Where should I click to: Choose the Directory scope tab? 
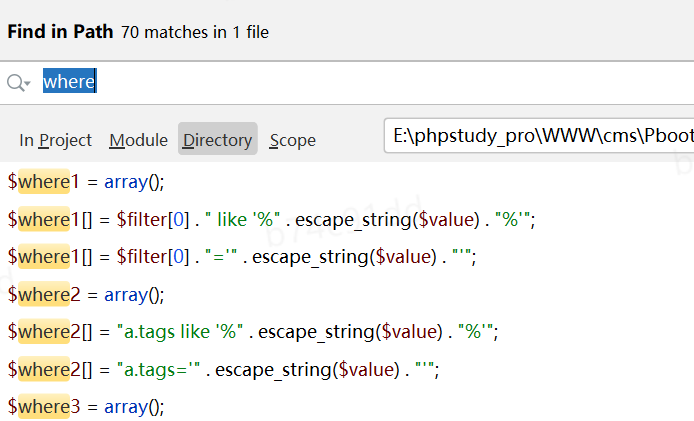217,140
